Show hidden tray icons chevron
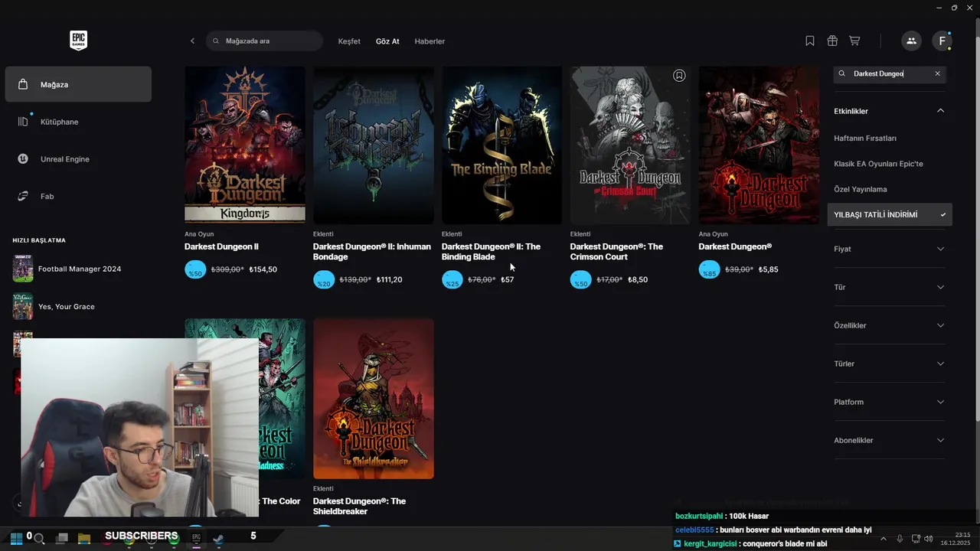Image resolution: width=980 pixels, height=551 pixels. tap(884, 539)
